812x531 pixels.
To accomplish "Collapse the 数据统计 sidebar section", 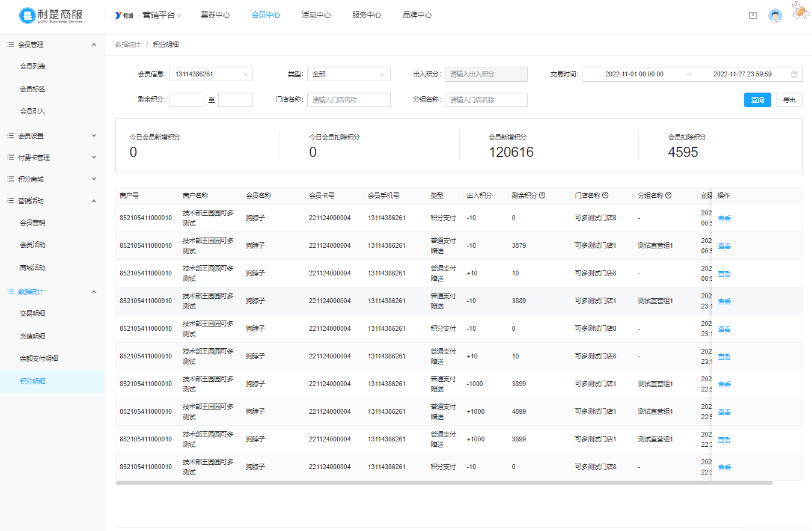I will 94,292.
